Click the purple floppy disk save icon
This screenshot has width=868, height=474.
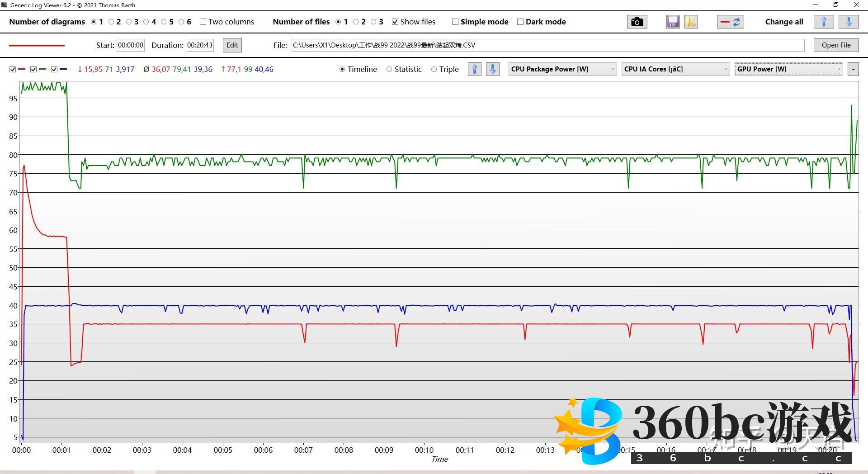(673, 22)
